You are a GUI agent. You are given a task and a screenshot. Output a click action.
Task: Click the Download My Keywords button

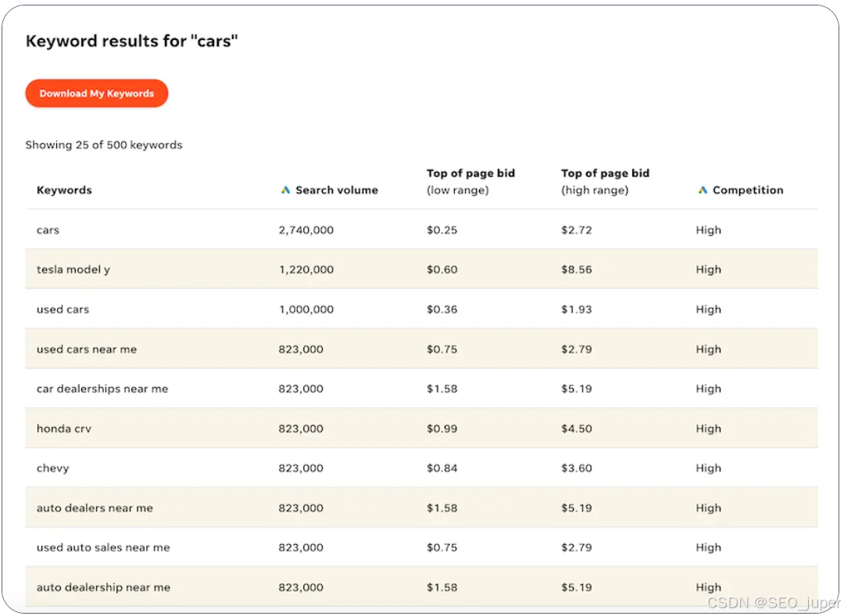[x=97, y=93]
